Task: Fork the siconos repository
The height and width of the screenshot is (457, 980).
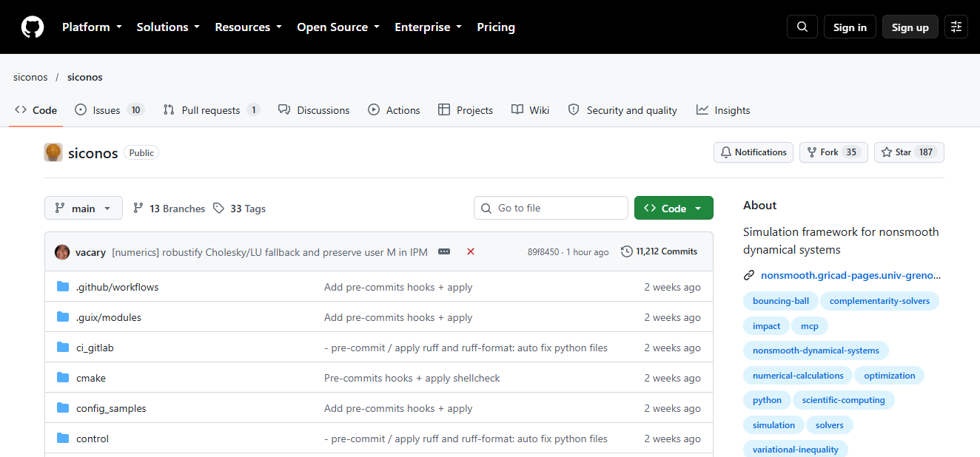Action: [x=833, y=152]
